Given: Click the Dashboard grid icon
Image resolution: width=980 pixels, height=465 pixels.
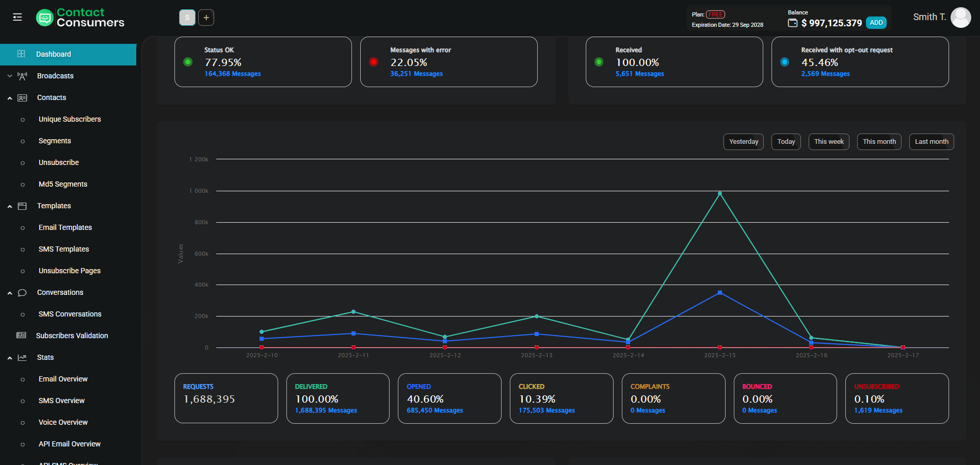Looking at the screenshot, I should point(21,54).
